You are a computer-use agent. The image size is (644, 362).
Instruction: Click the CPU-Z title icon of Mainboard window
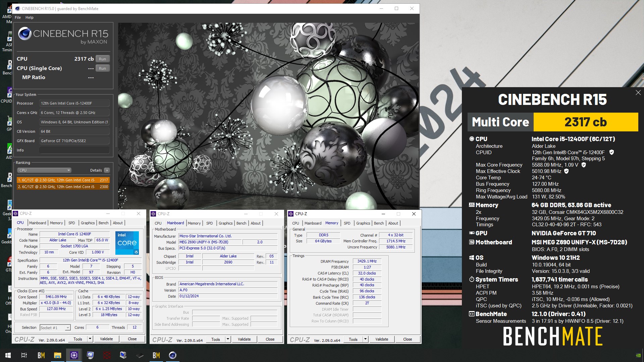point(153,214)
